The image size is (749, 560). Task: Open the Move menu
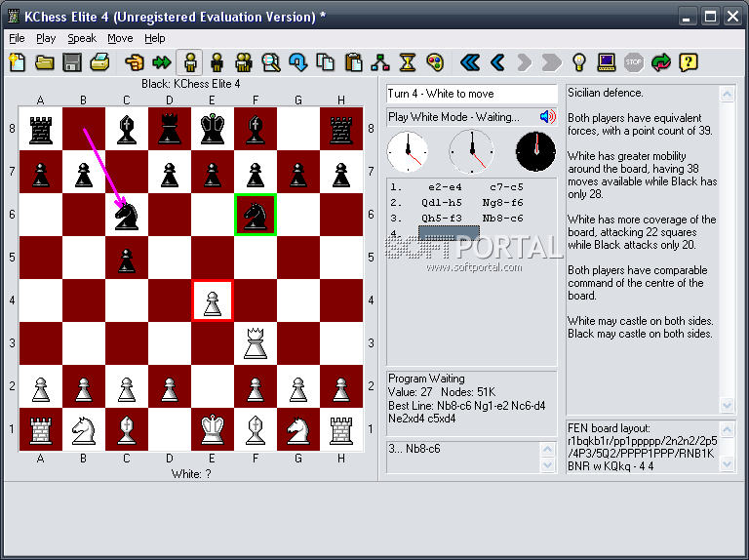120,38
